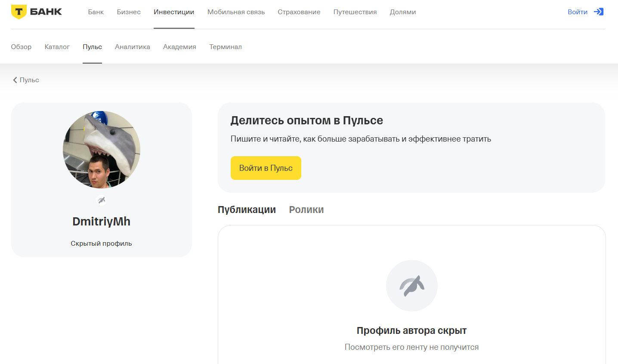This screenshot has height=364, width=618.
Task: Click the T-Bank shield logo
Action: pos(19,12)
